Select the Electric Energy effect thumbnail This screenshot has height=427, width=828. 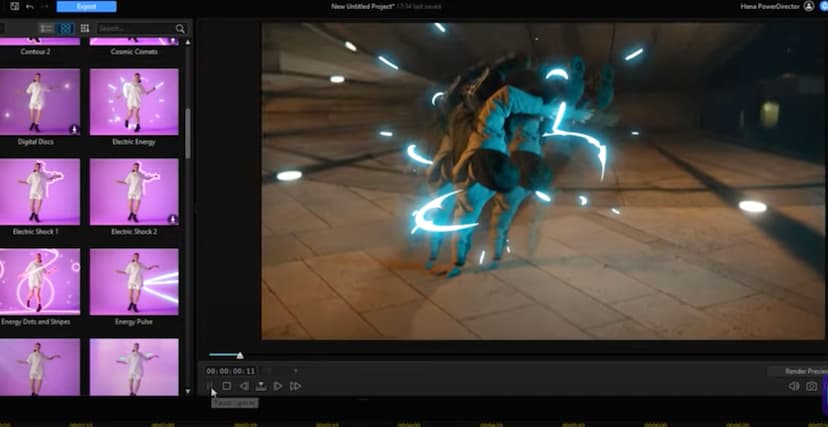point(134,102)
